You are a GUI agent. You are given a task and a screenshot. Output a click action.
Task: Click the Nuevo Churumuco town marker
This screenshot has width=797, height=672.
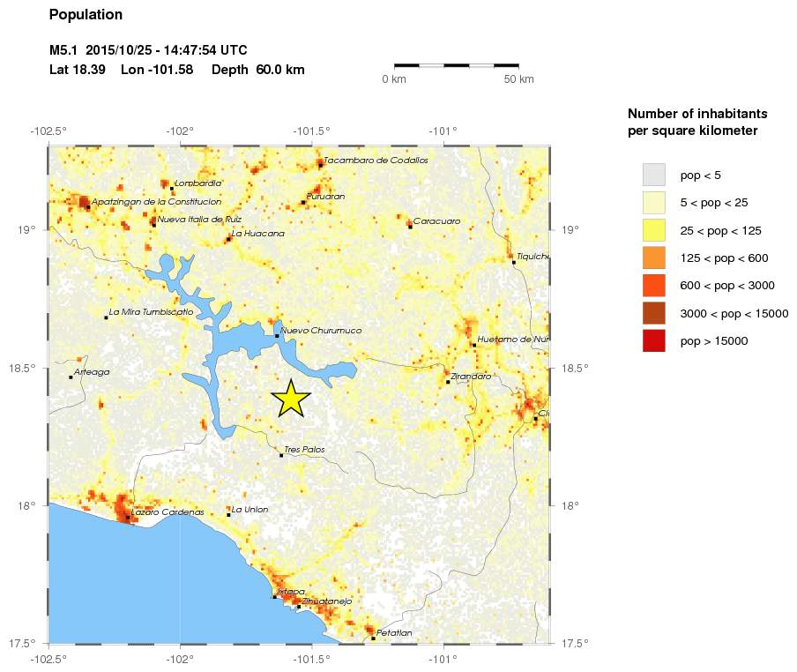point(277,336)
